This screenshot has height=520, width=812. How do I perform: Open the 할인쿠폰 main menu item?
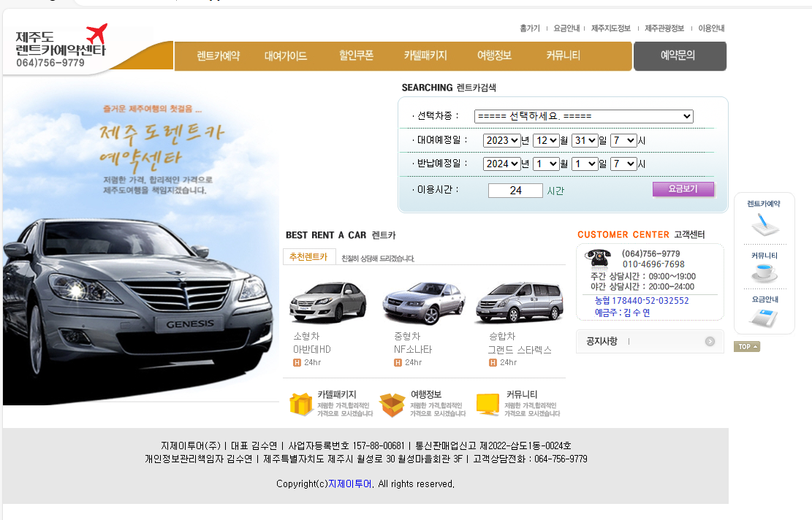pos(356,56)
